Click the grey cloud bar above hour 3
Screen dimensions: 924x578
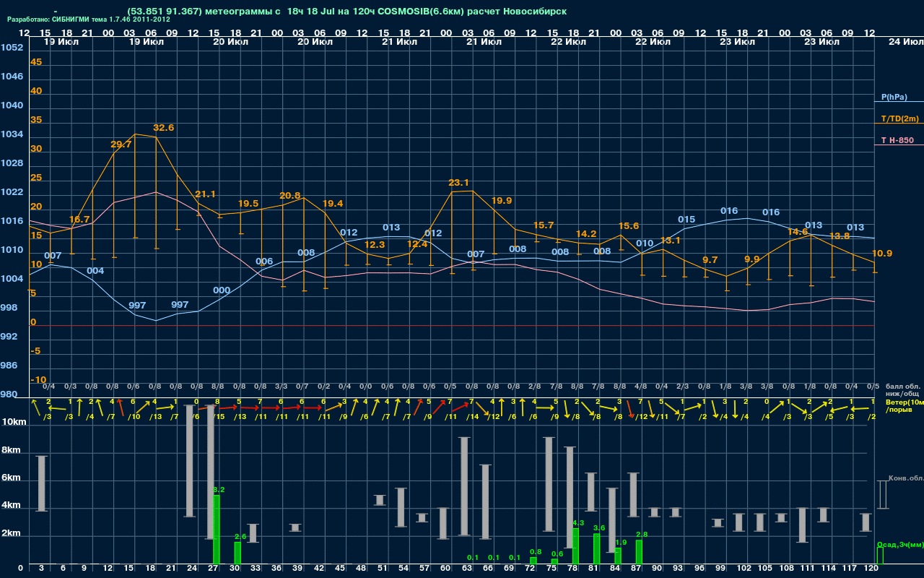[41, 483]
